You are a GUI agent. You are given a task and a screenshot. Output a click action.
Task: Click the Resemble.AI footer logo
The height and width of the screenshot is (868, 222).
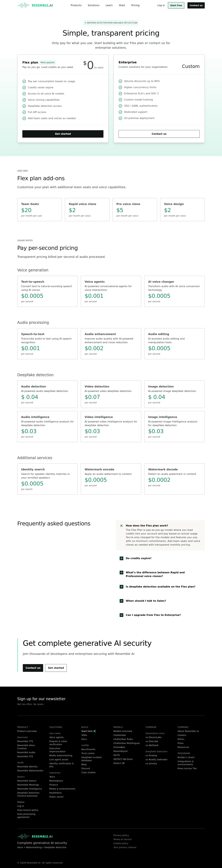click(x=35, y=836)
